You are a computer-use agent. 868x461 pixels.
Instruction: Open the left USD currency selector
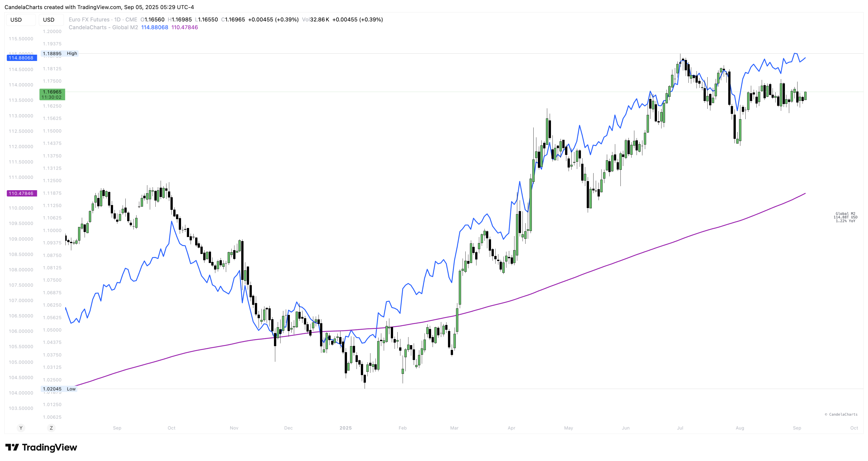(21, 20)
